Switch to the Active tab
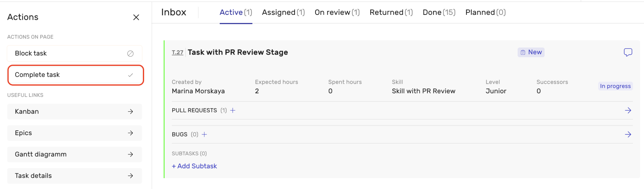 point(235,12)
